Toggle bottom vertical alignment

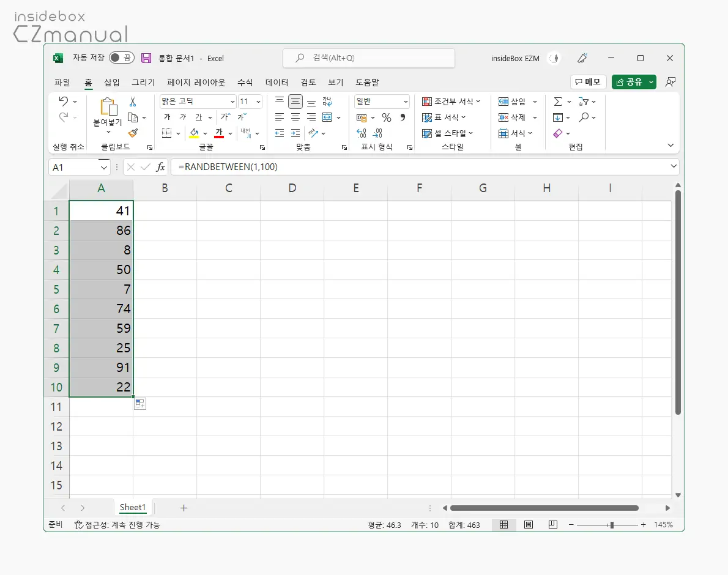pos(311,103)
